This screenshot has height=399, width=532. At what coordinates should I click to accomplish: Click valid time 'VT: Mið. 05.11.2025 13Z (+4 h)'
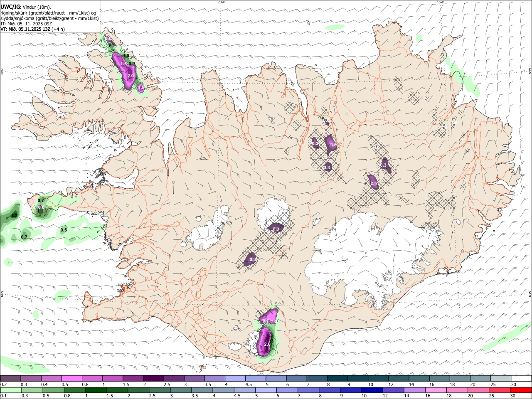click(33, 29)
